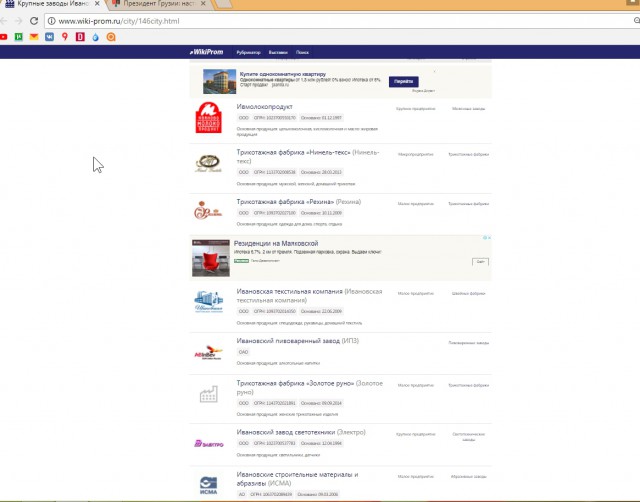Click the ИСМА company logo
This screenshot has height=502, width=640.
tap(209, 486)
